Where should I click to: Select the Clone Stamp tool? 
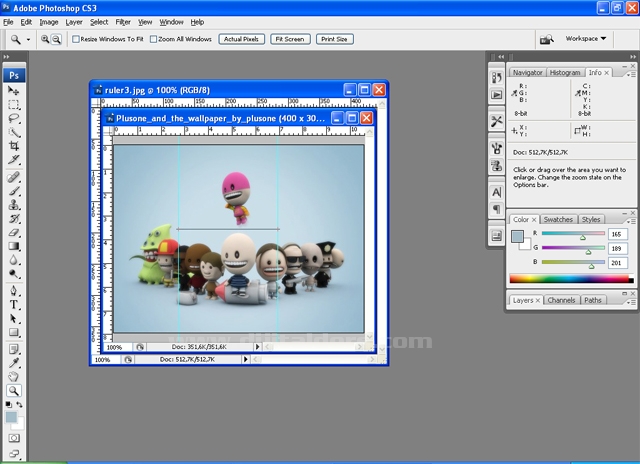click(13, 204)
